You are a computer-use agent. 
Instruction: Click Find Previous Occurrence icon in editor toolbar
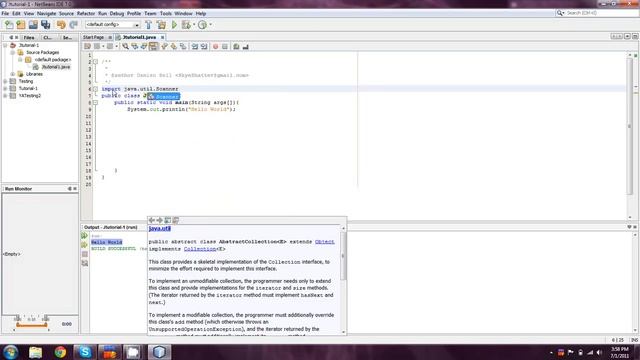[x=134, y=47]
